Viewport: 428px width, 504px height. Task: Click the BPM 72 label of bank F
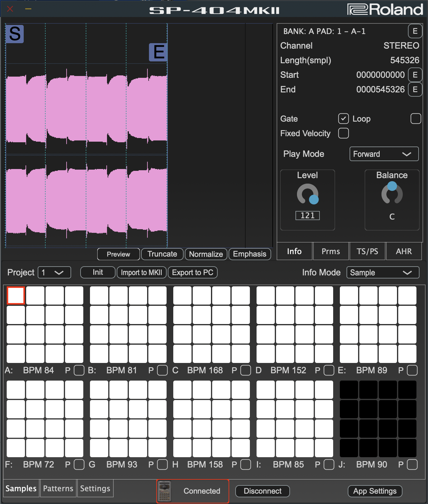pos(39,464)
